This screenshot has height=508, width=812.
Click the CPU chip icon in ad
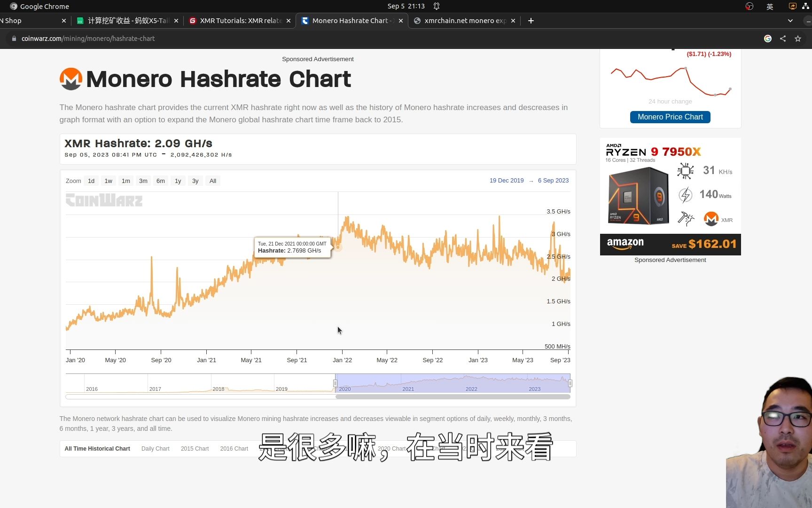point(686,171)
